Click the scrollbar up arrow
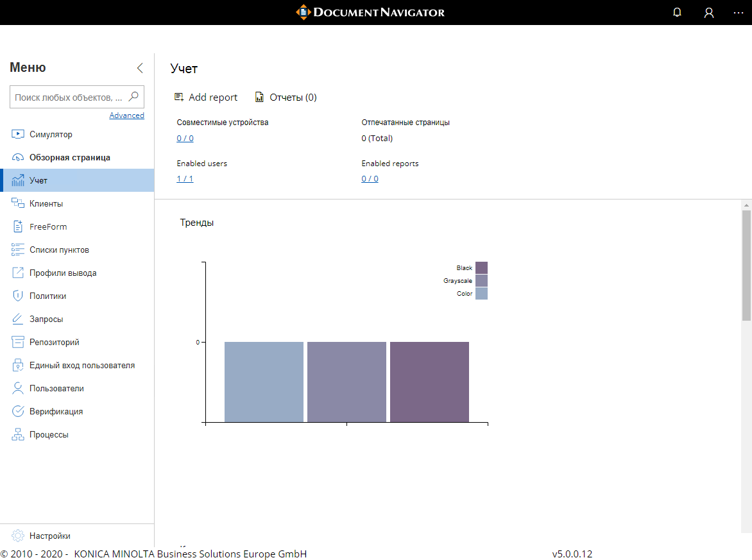 click(746, 205)
